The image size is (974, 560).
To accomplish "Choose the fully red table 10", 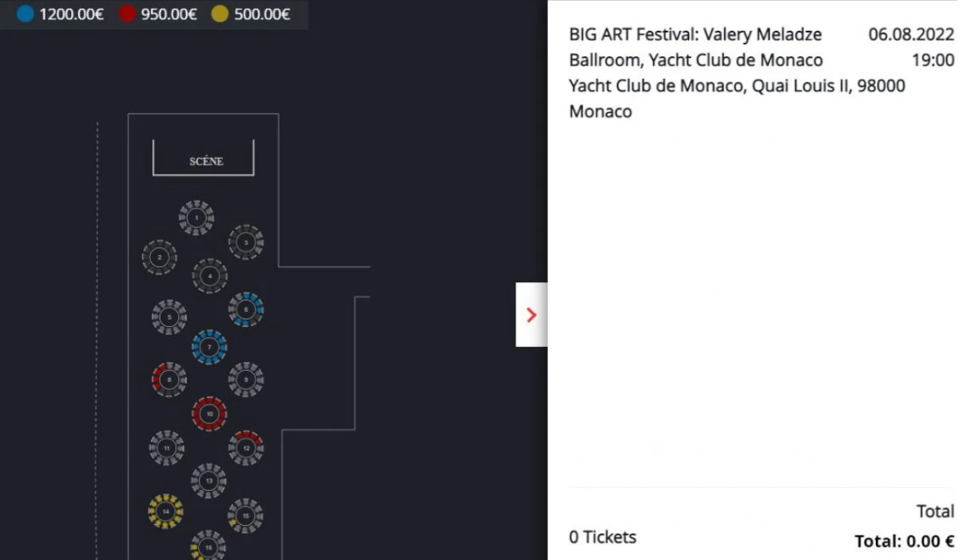I will pos(210,415).
